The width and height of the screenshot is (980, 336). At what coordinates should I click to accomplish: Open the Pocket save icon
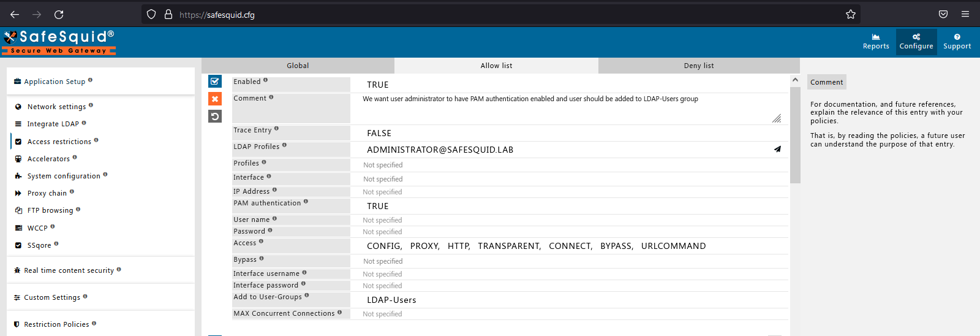pyautogui.click(x=943, y=14)
